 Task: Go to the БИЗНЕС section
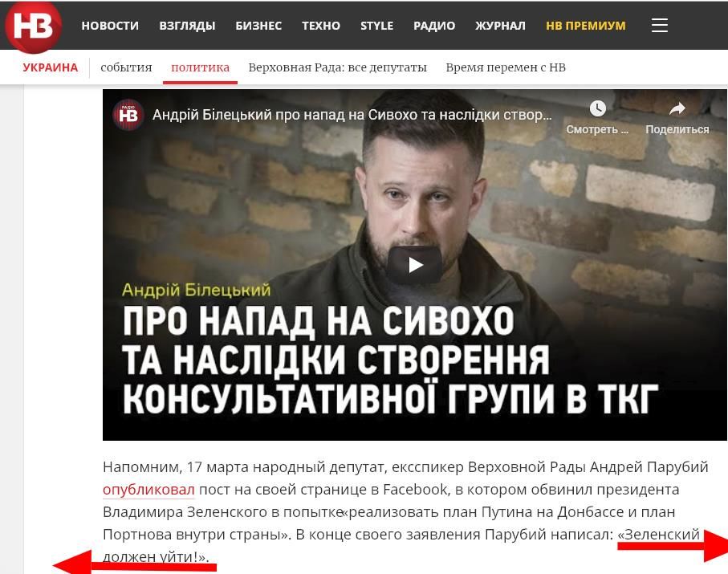pyautogui.click(x=258, y=26)
